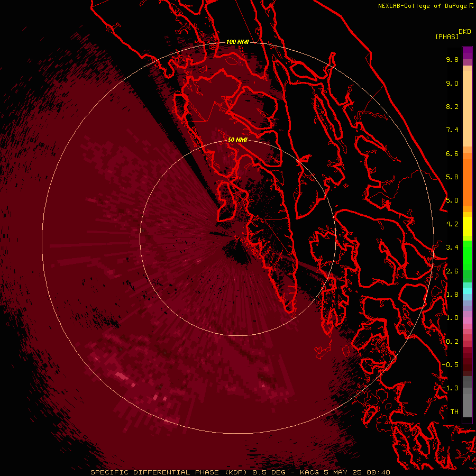Image resolution: width=476 pixels, height=476 pixels.
Task: Click the 5.0 value on the color scale
Action: tap(452, 200)
